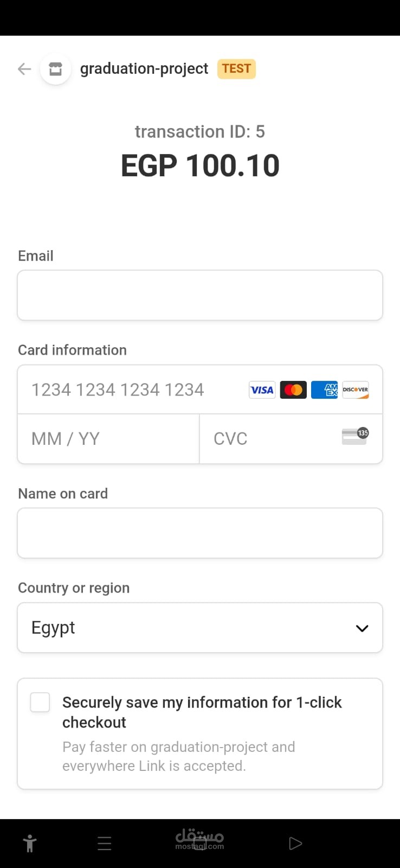Focus the Name on card field
This screenshot has width=400, height=868.
tap(200, 533)
